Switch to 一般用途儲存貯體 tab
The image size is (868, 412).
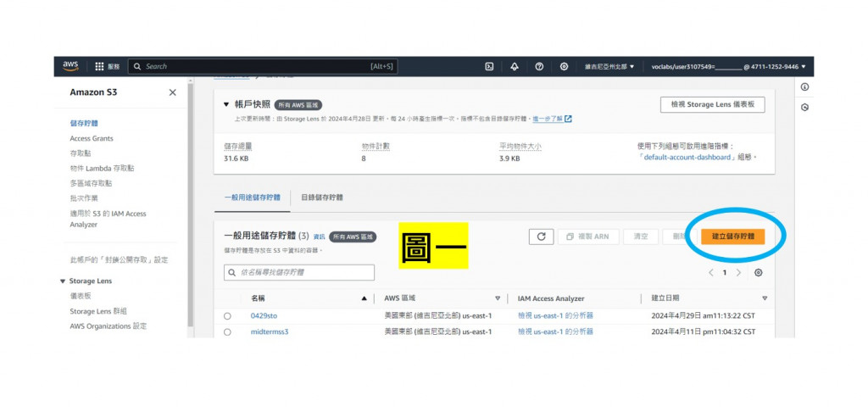(x=252, y=198)
